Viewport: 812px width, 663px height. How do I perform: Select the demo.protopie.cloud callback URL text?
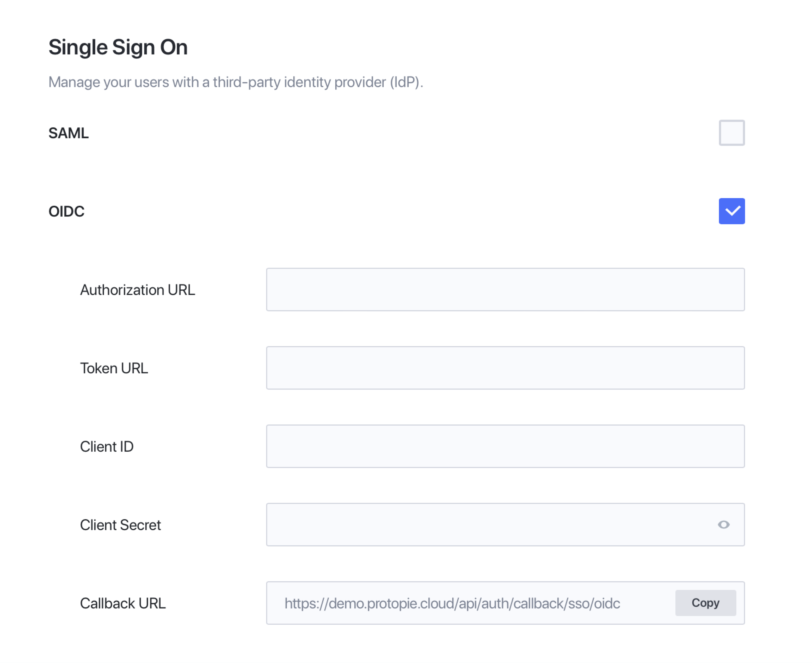point(452,603)
